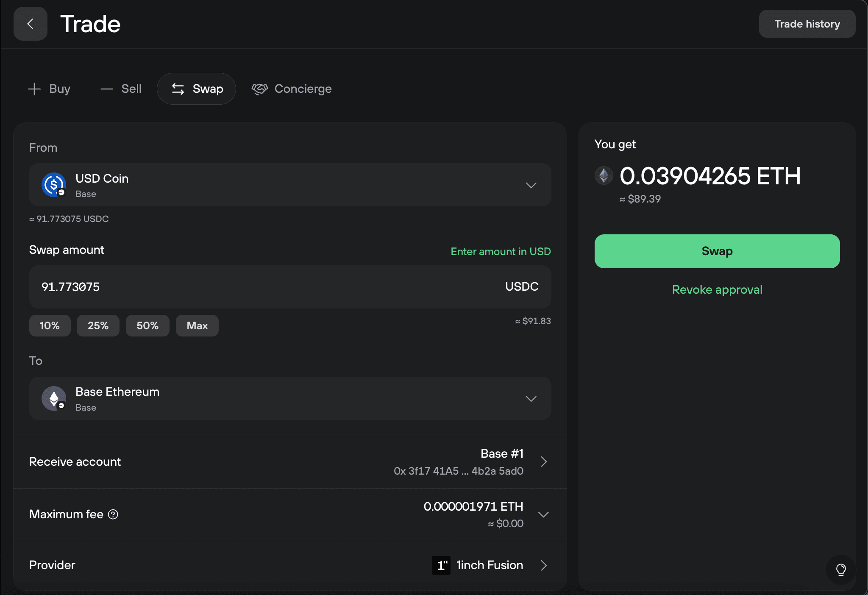Click the USD Coin token icon
The width and height of the screenshot is (868, 595).
click(x=54, y=185)
